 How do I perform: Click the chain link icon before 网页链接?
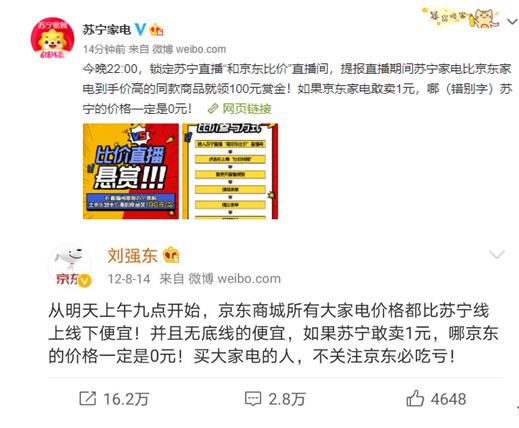tap(213, 109)
